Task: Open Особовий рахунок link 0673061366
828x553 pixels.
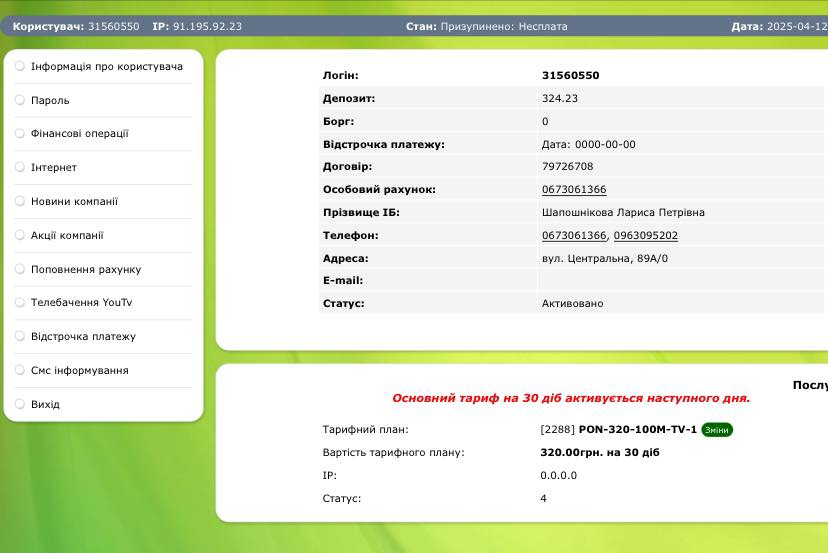Action: [x=574, y=190]
